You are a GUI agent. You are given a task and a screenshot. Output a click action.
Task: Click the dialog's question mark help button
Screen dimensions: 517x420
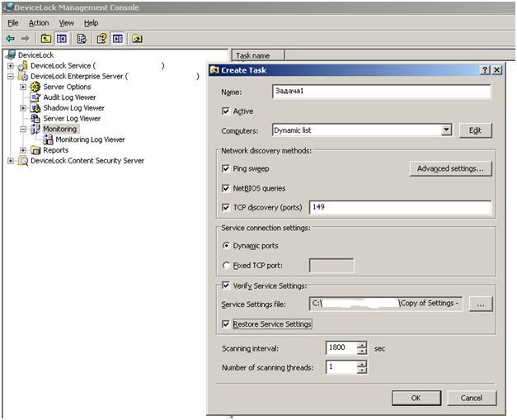click(x=485, y=70)
